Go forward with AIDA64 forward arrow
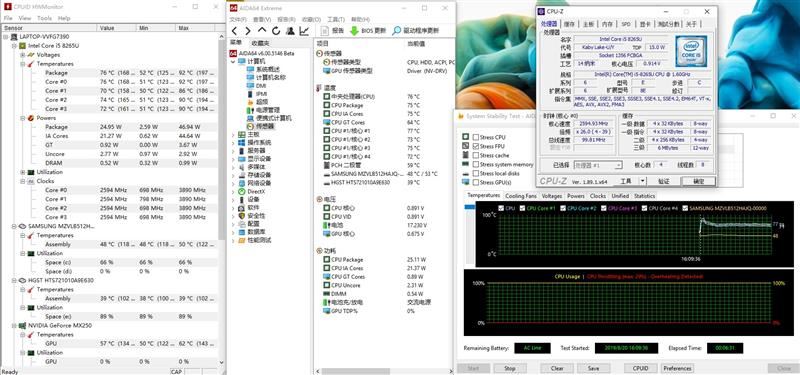The image size is (800, 375). (x=248, y=31)
